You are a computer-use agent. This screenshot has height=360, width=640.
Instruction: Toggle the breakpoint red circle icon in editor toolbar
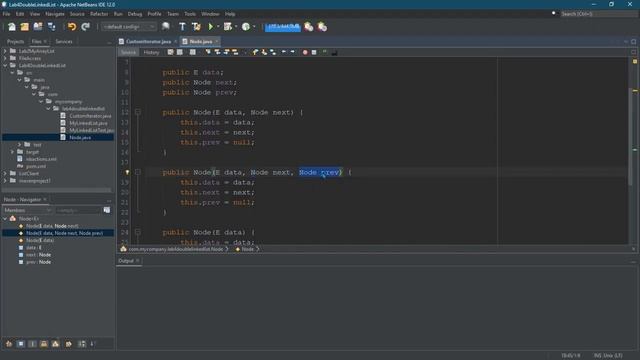(305, 52)
